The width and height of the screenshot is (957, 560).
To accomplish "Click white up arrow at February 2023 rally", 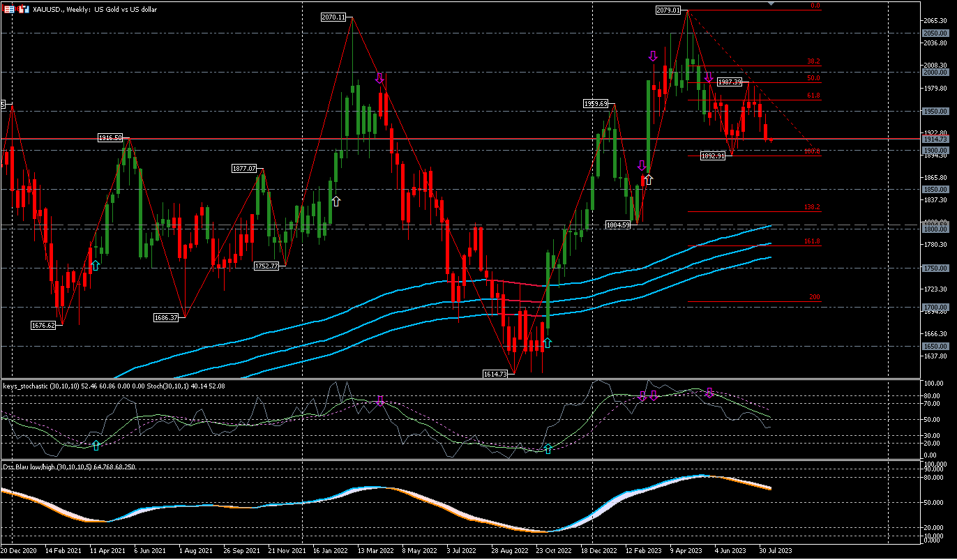I will [648, 179].
